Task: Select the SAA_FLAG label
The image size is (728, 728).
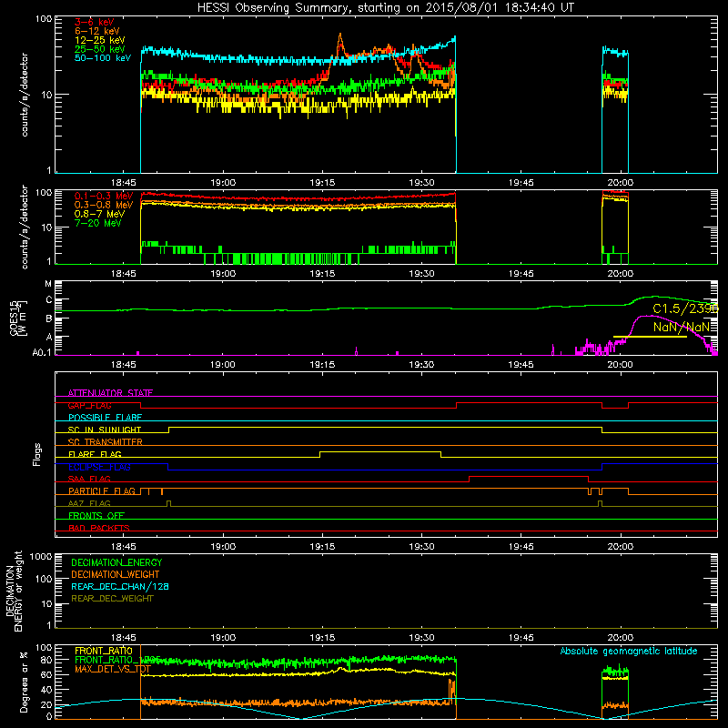Action: (89, 480)
